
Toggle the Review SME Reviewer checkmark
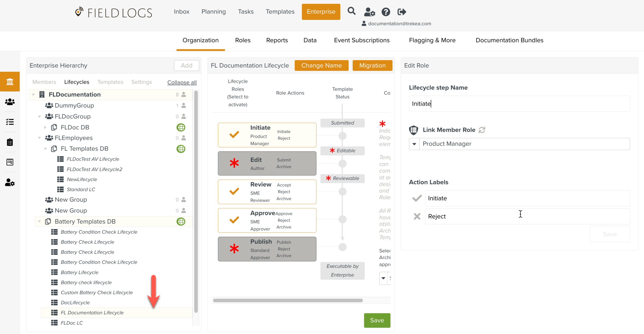[234, 191]
